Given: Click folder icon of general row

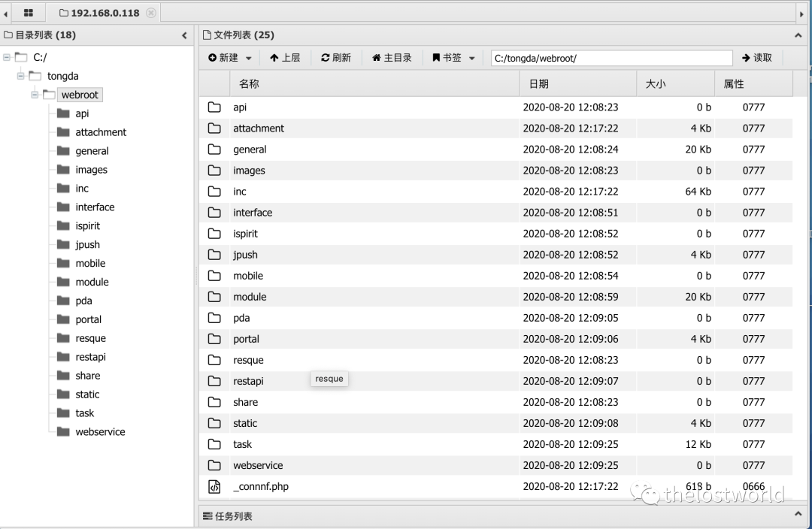Looking at the screenshot, I should pyautogui.click(x=214, y=150).
